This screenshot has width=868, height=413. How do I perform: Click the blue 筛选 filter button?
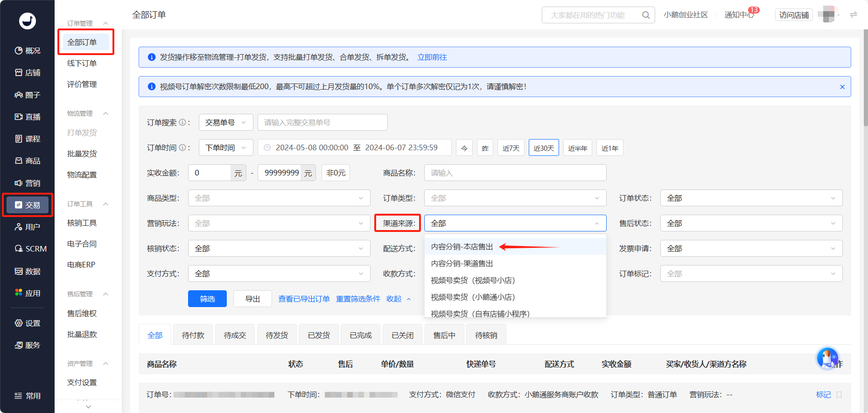(207, 299)
